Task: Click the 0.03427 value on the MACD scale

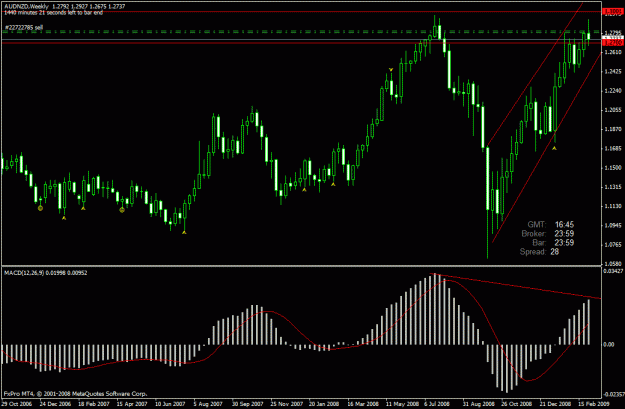Action: point(613,271)
